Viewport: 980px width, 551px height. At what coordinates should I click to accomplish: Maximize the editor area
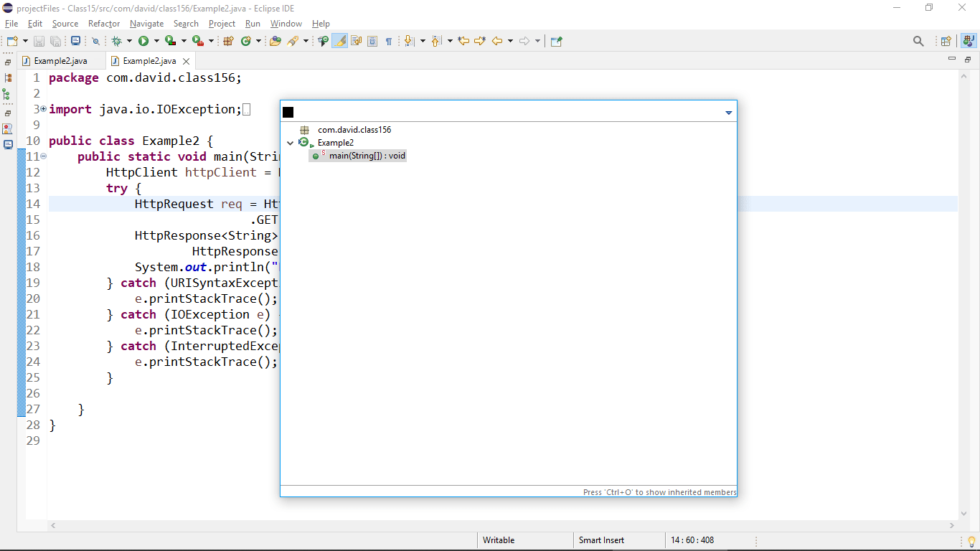[x=967, y=59]
